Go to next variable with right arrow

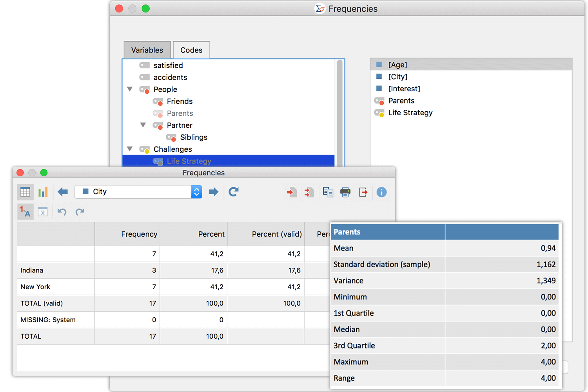pyautogui.click(x=213, y=192)
